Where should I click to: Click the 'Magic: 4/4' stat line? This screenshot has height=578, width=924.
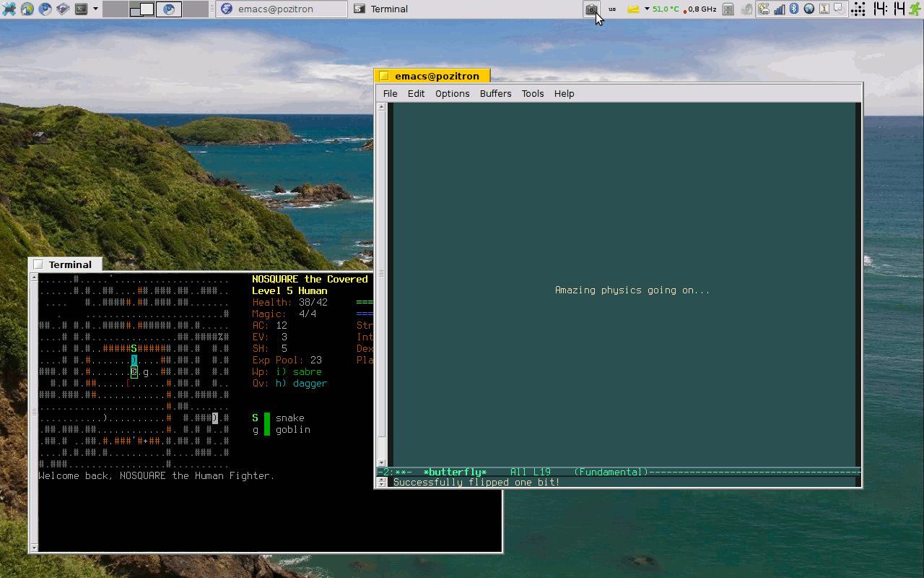pos(284,314)
